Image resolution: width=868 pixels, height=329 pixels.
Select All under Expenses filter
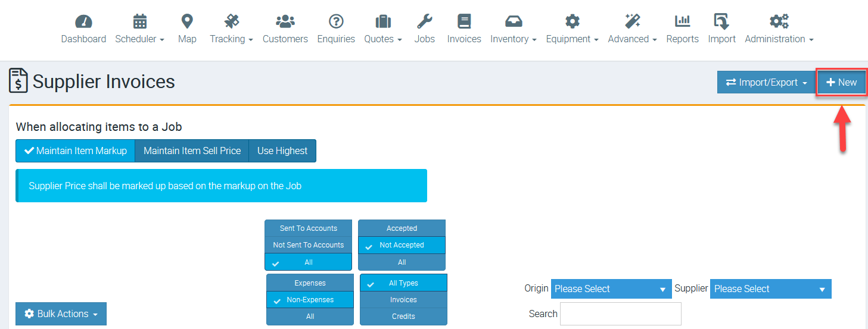[310, 317]
